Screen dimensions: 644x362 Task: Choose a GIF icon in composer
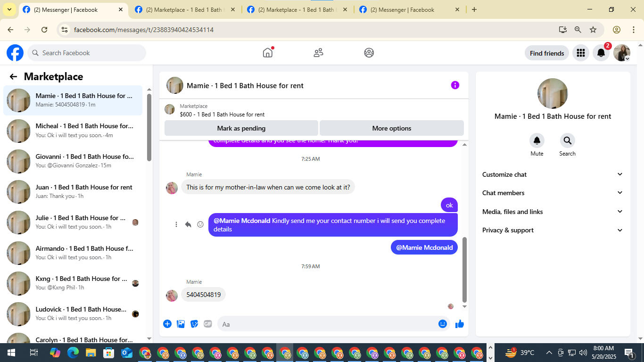pos(208,324)
